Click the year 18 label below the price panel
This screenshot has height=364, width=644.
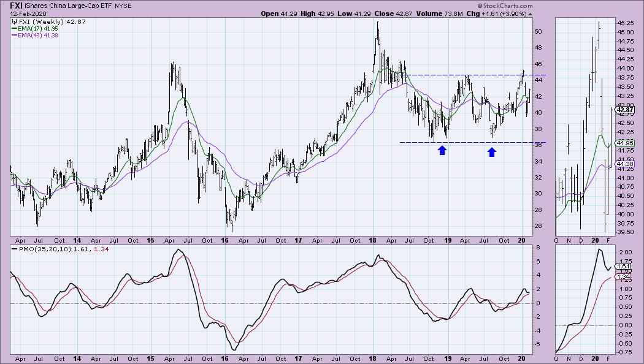tap(372, 240)
